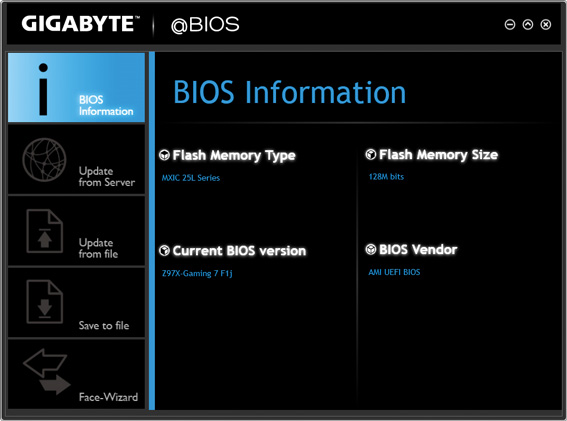Click cube icon beside BIOS Vendor
Viewport: 567px width, 421px height.
pyautogui.click(x=371, y=249)
